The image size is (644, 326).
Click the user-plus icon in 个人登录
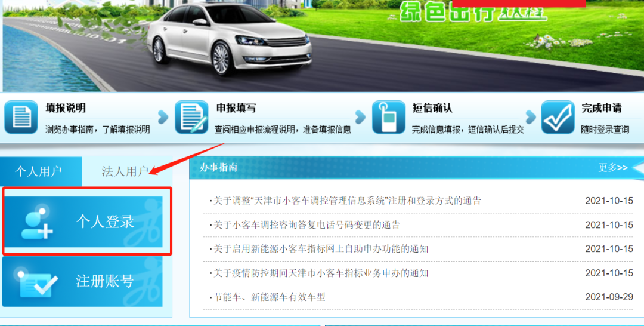point(37,222)
